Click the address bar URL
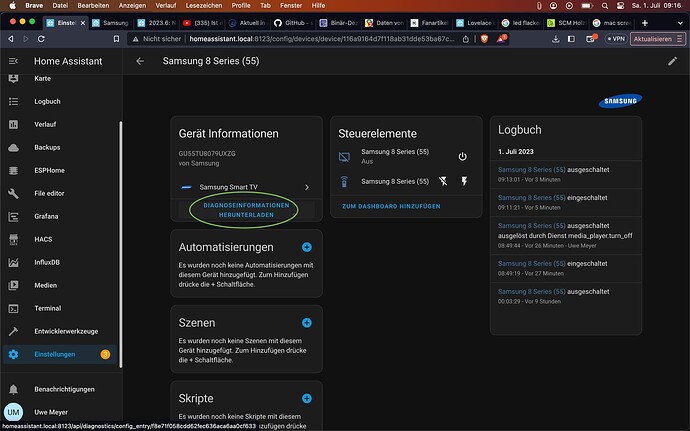This screenshot has height=431, width=690. tap(322, 39)
